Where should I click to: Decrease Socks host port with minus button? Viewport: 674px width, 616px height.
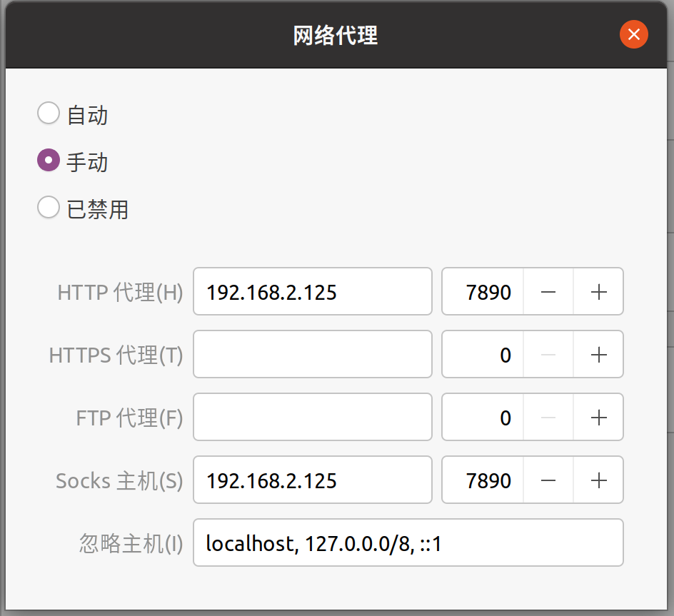548,480
